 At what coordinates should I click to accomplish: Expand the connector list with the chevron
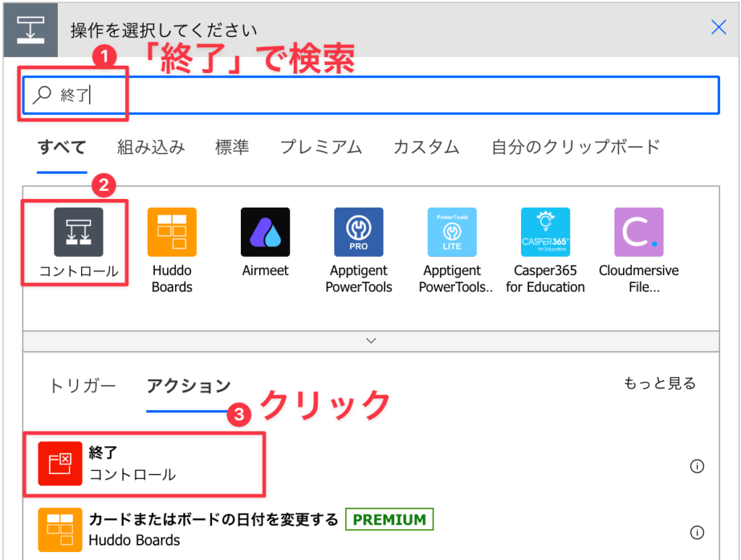click(371, 341)
